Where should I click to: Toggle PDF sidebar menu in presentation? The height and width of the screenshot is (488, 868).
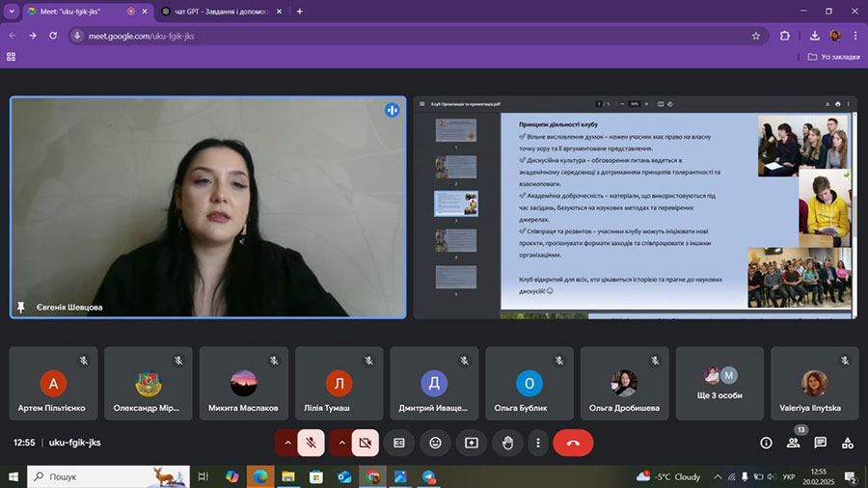pos(421,104)
